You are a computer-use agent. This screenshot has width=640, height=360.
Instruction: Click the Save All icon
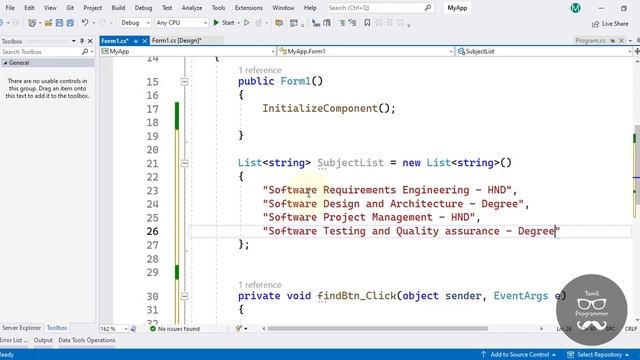(70, 23)
